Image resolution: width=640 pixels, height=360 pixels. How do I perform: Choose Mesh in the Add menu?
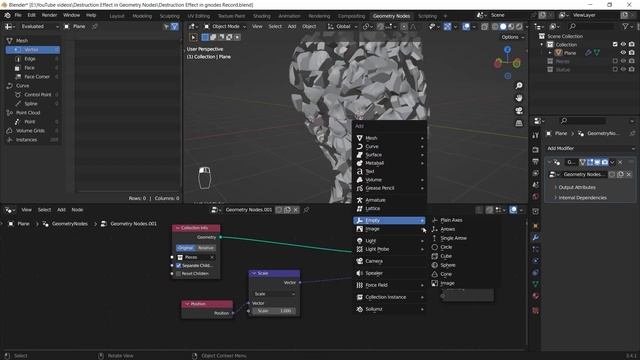(x=389, y=138)
